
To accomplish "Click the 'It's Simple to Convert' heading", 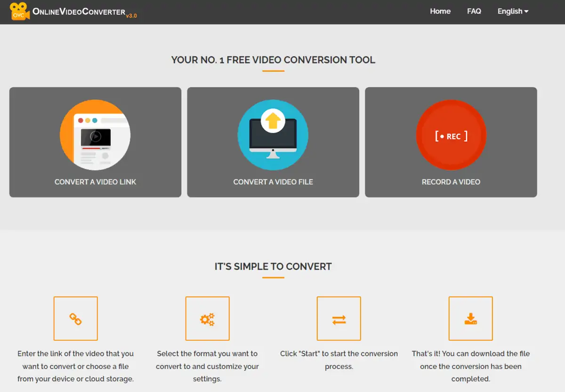I will click(x=273, y=266).
